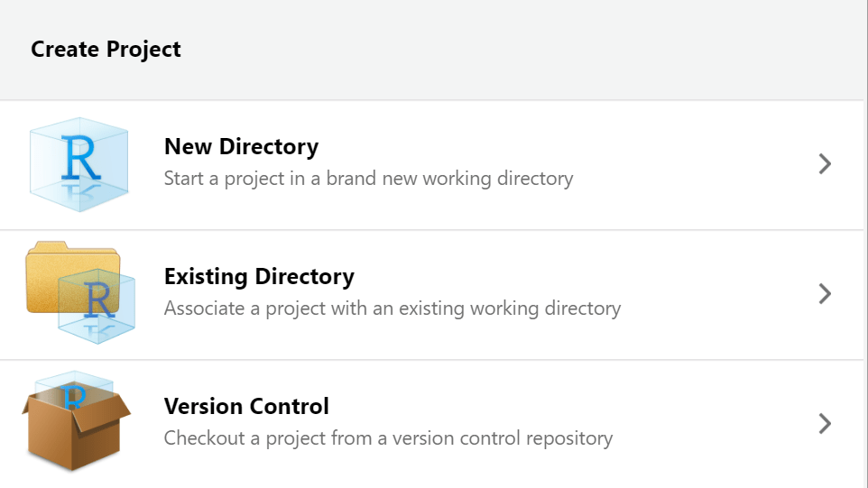Click the chevron beside Version Control
868x488 pixels.
[824, 424]
